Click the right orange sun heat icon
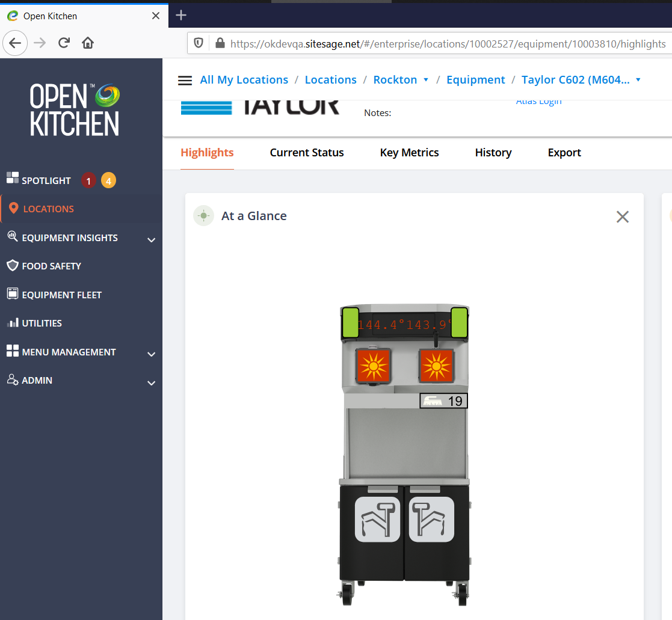The image size is (672, 620). tap(436, 366)
